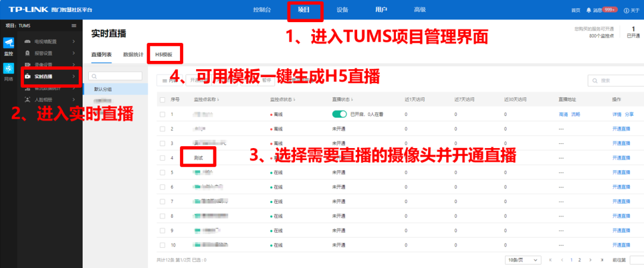Click the 测试 camera name

click(199, 158)
